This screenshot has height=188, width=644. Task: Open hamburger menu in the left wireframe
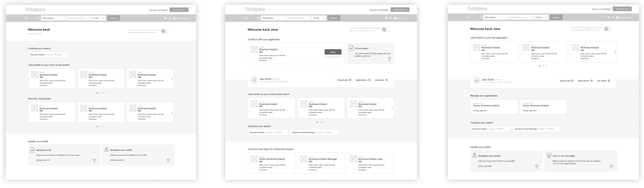point(26,18)
